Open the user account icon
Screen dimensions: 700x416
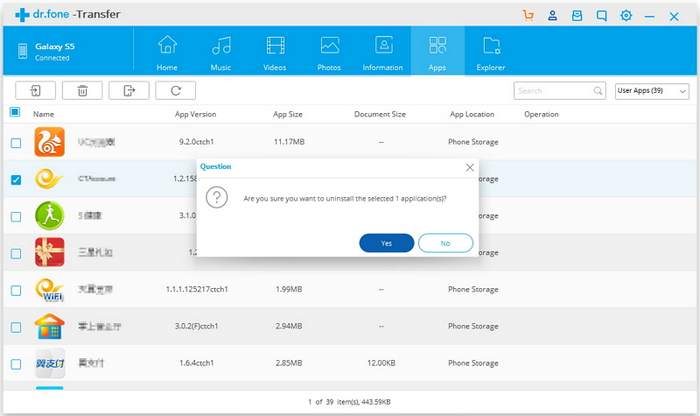(x=552, y=16)
